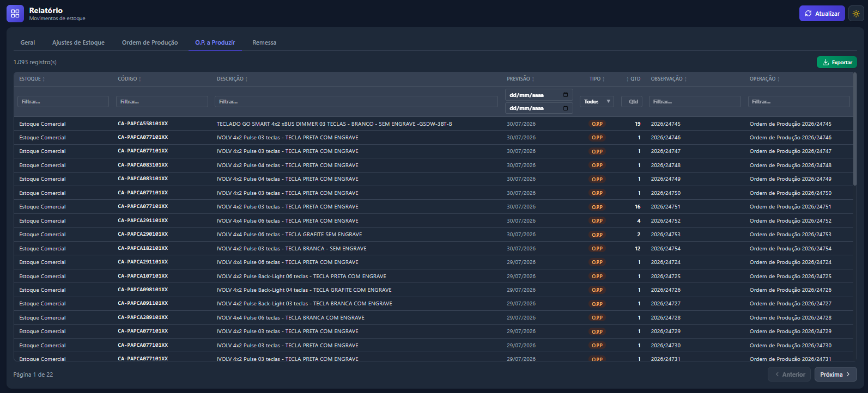
Task: Click the Atualizar refresh button
Action: pos(822,14)
